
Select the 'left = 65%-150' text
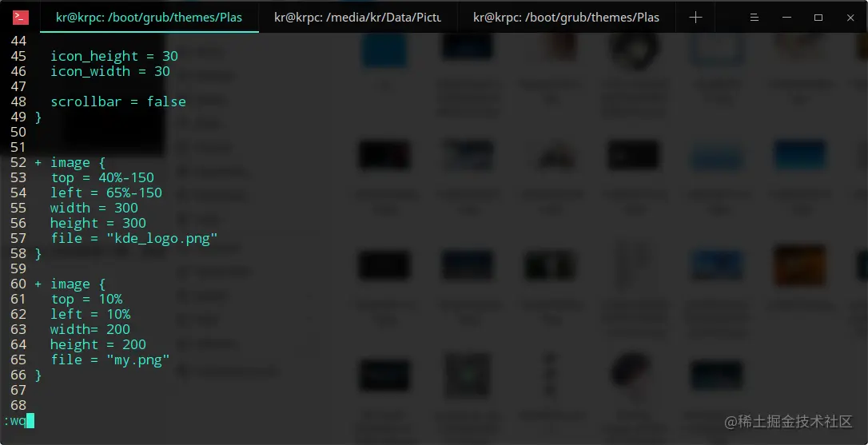(x=106, y=193)
